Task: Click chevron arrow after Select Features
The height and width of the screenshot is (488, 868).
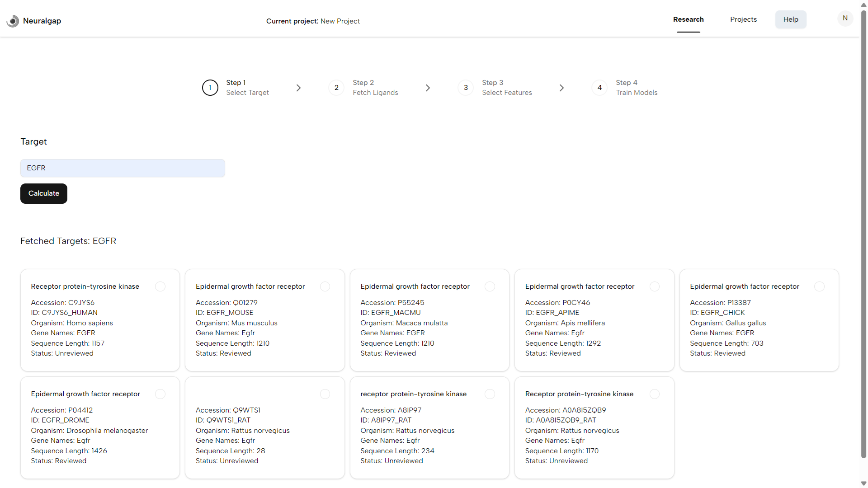Action: coord(561,88)
